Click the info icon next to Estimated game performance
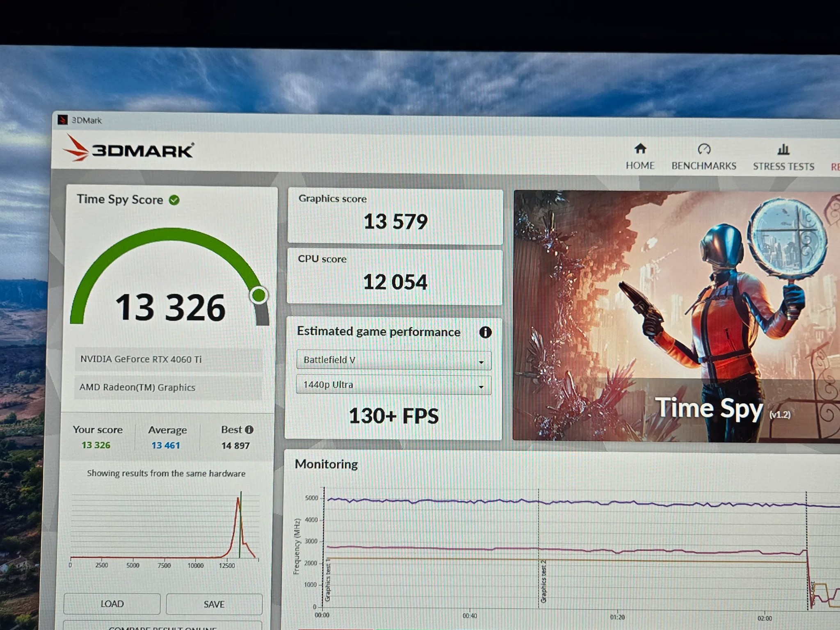The height and width of the screenshot is (630, 840). 485,332
